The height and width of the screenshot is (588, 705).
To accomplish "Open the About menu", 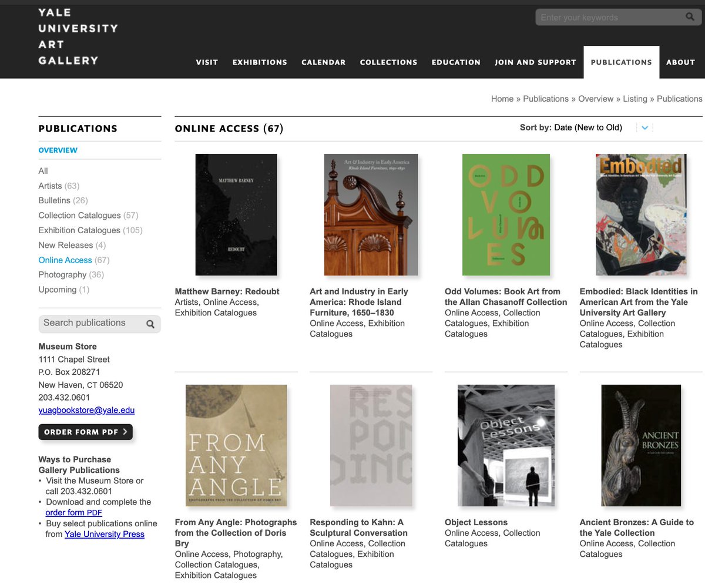I will [x=680, y=62].
